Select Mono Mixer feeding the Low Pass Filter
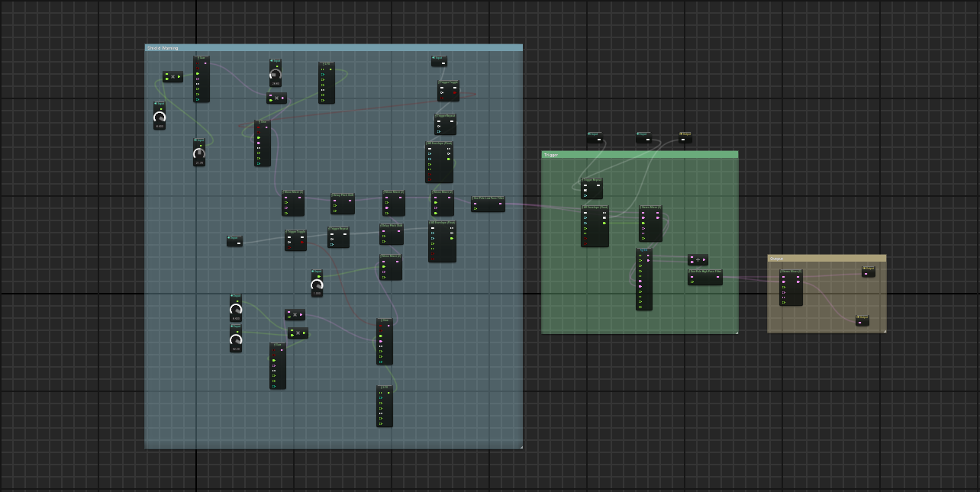This screenshot has width=980, height=492. click(443, 203)
